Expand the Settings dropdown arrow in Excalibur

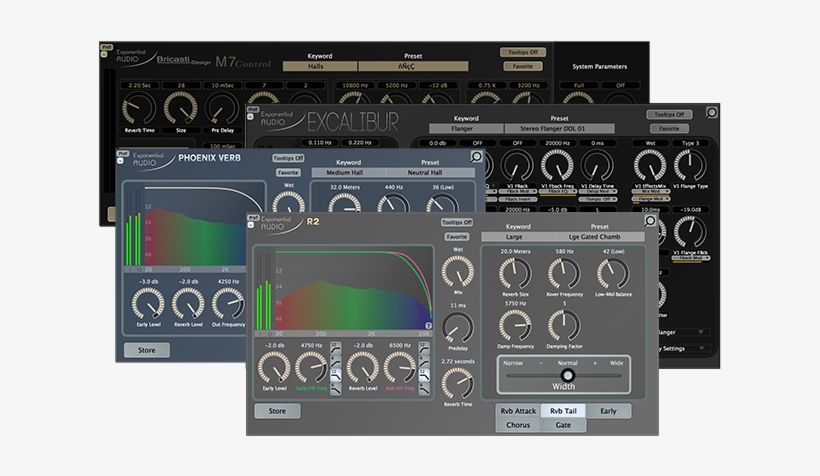click(x=701, y=348)
